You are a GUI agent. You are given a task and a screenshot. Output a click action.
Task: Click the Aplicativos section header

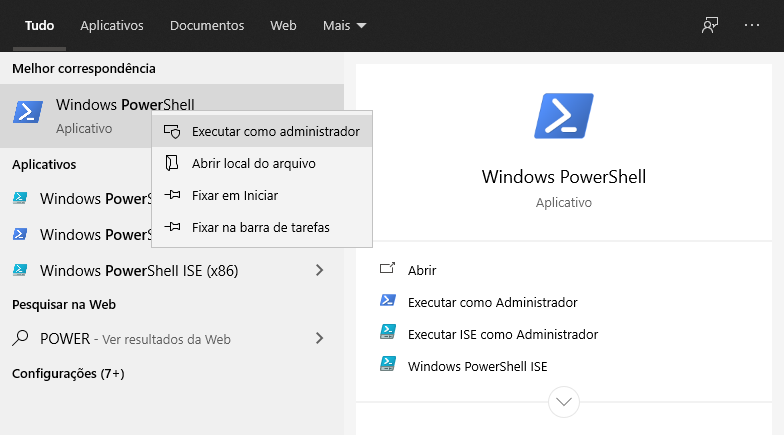44,164
